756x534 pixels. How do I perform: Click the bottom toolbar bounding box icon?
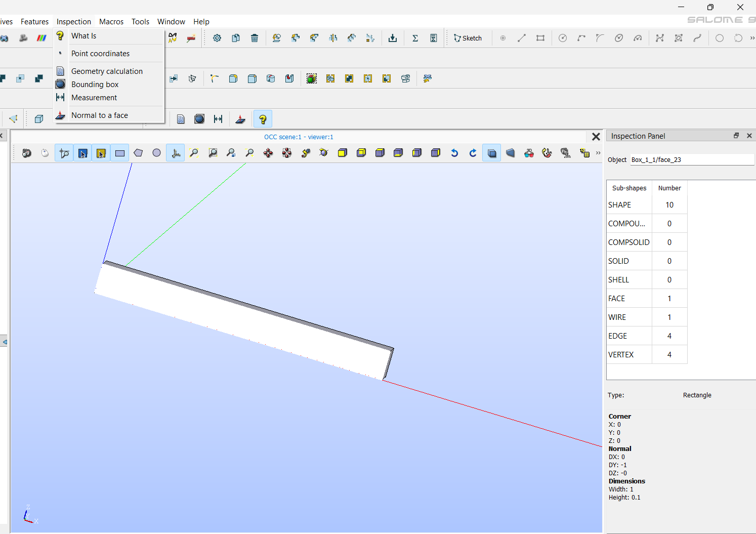[x=199, y=119]
